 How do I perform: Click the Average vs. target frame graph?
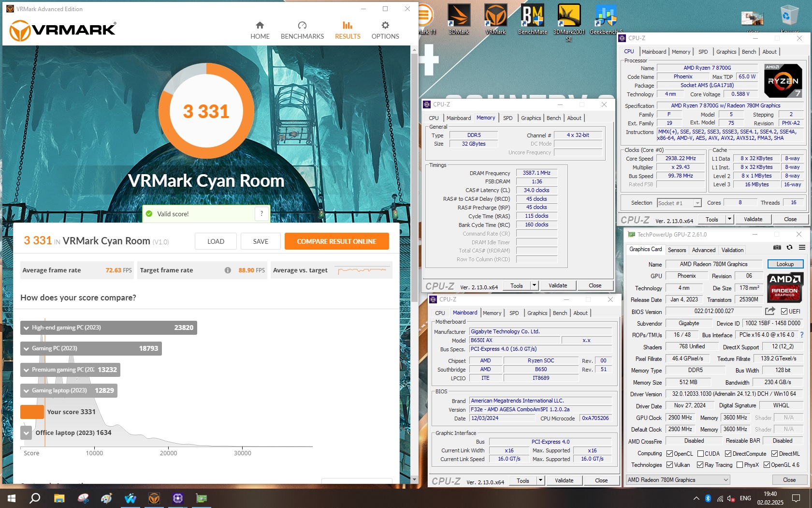point(362,270)
